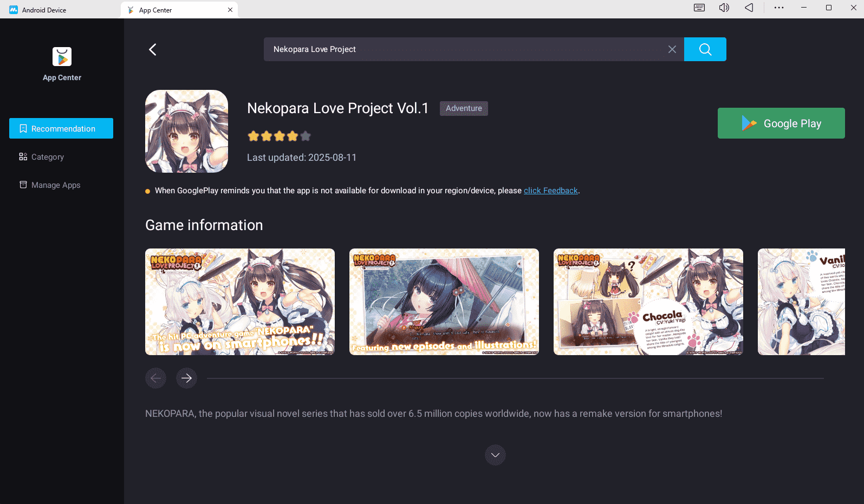Click the star rating row
This screenshot has width=864, height=504.
click(279, 136)
